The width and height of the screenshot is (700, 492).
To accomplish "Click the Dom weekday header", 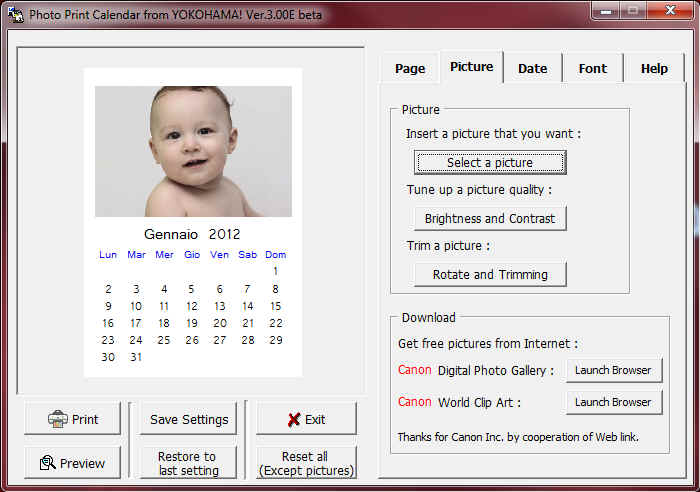I will (275, 254).
